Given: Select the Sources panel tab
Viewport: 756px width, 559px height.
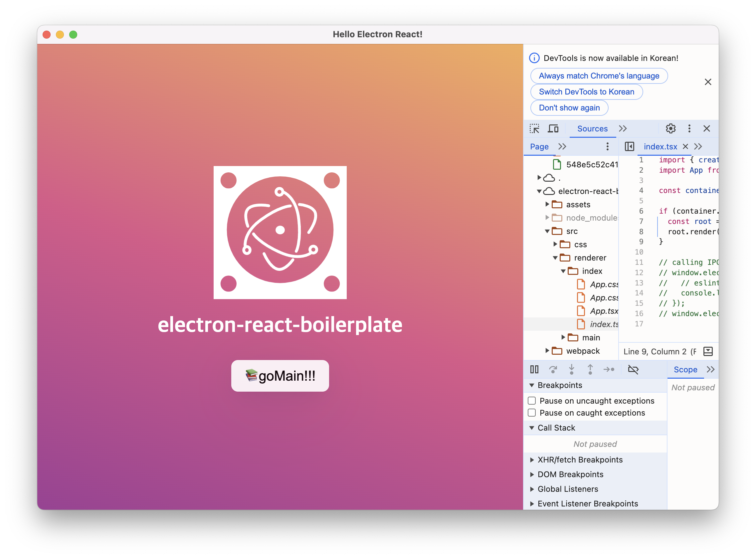Looking at the screenshot, I should pos(592,128).
